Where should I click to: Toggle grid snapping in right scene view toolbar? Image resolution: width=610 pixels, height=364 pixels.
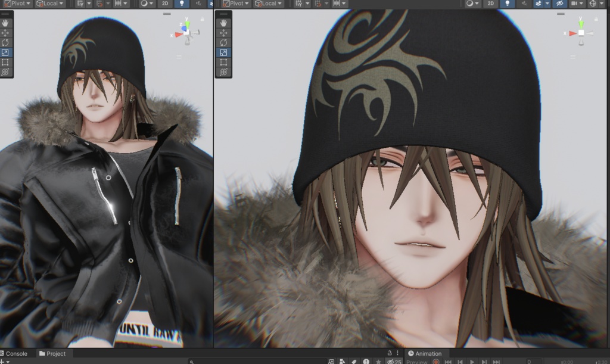tap(318, 4)
